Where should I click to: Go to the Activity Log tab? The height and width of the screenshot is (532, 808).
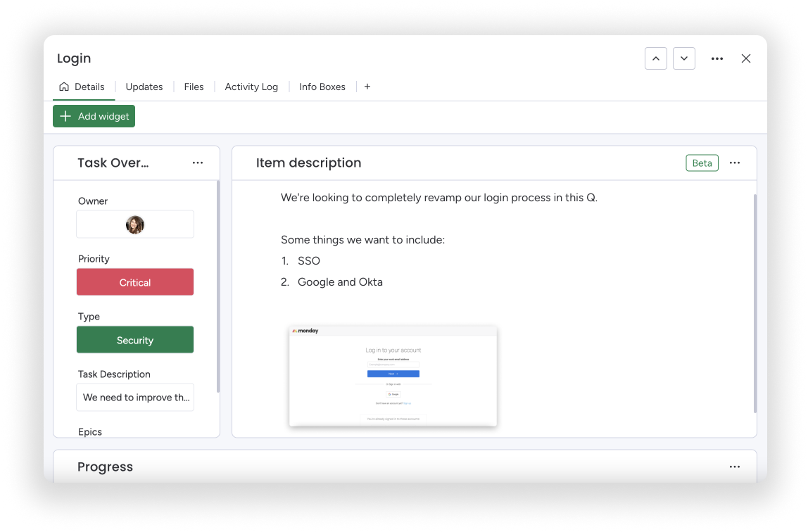(x=251, y=87)
